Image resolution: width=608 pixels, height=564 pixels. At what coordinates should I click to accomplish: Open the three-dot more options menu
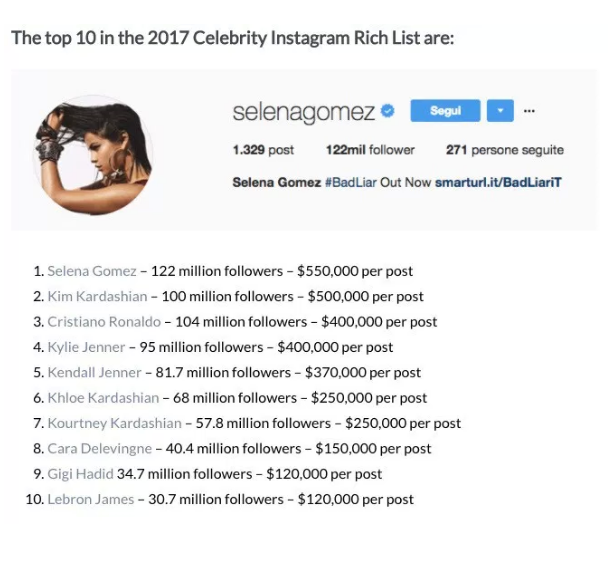coord(529,111)
